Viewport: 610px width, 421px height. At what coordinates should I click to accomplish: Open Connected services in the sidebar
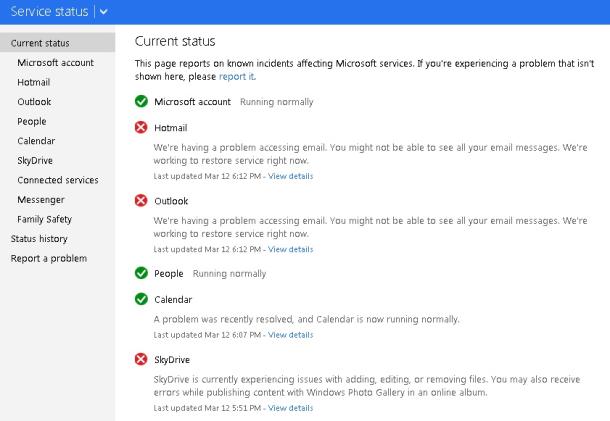(58, 180)
